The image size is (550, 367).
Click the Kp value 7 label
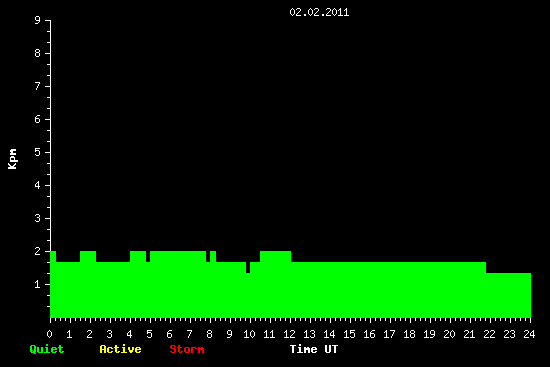point(38,86)
